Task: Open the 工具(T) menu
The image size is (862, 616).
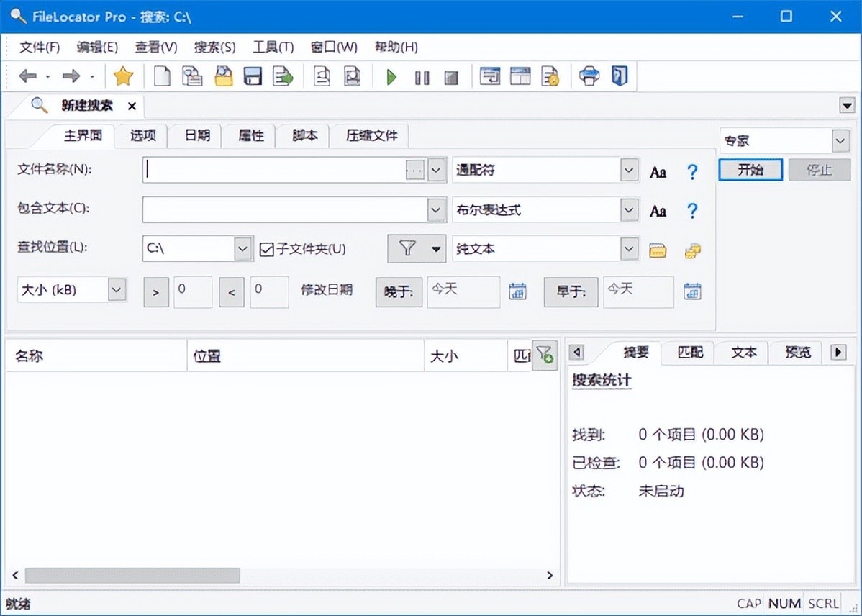Action: click(273, 47)
